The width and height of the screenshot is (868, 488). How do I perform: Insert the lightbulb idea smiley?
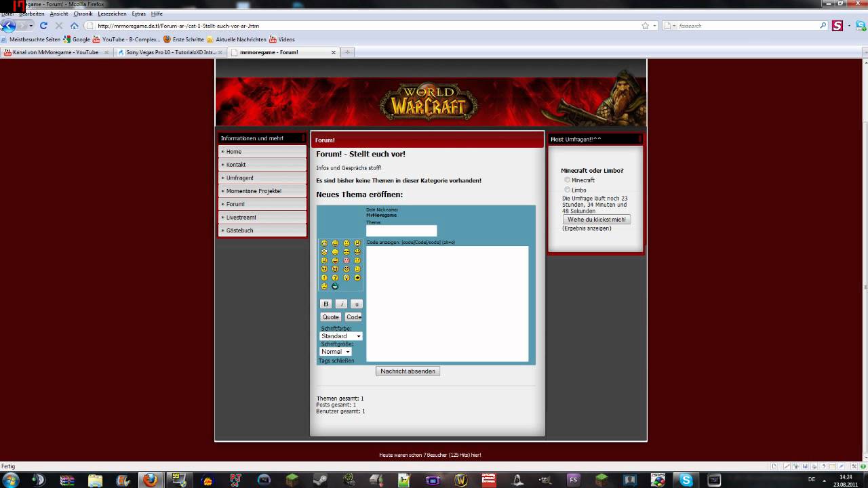[x=347, y=278]
